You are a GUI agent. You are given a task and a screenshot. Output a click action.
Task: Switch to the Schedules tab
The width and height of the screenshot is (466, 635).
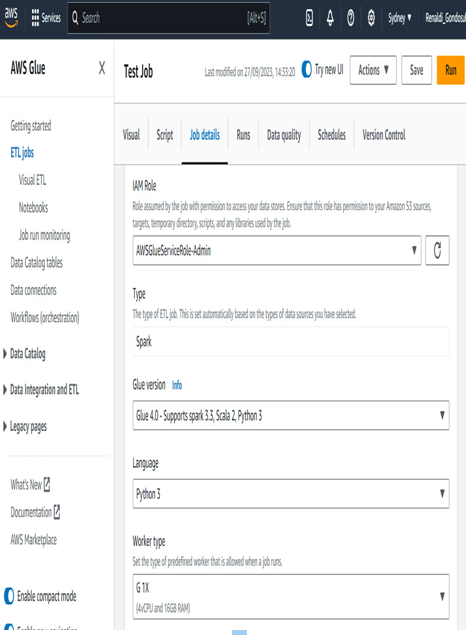click(x=332, y=135)
